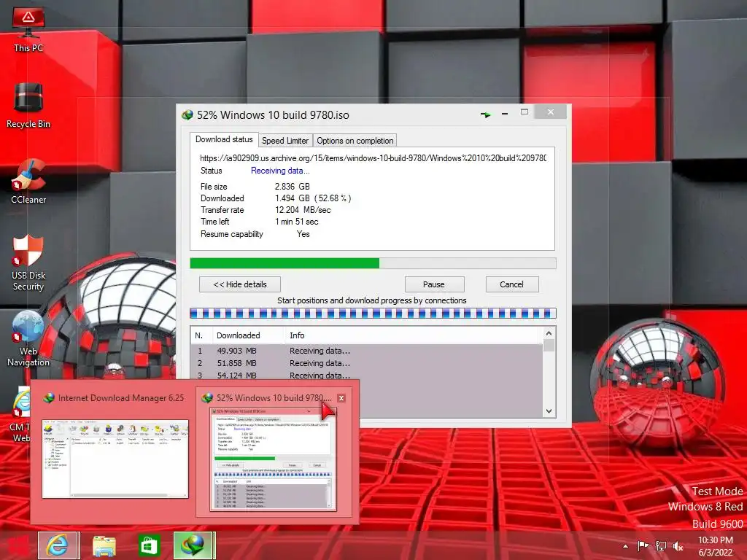Click the 12.204 MB/sec transfer rate value
The width and height of the screenshot is (747, 560).
303,210
